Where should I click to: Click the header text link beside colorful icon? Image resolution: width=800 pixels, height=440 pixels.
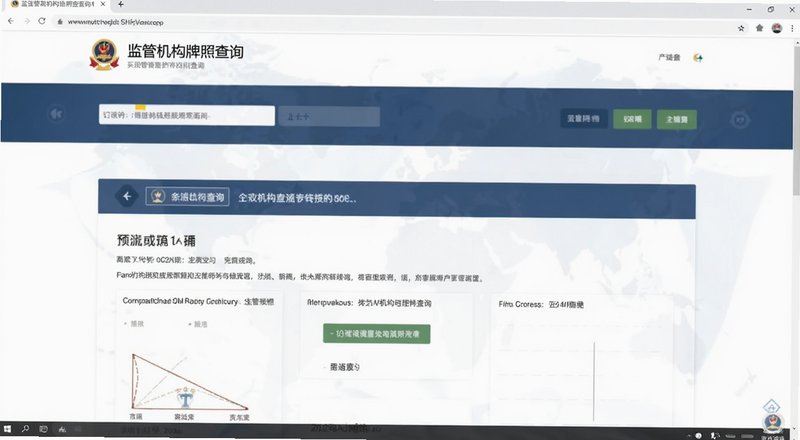coord(669,58)
